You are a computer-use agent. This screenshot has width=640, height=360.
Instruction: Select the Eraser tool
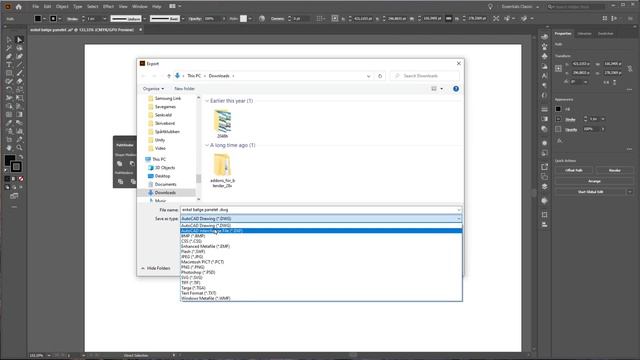pyautogui.click(x=19, y=81)
